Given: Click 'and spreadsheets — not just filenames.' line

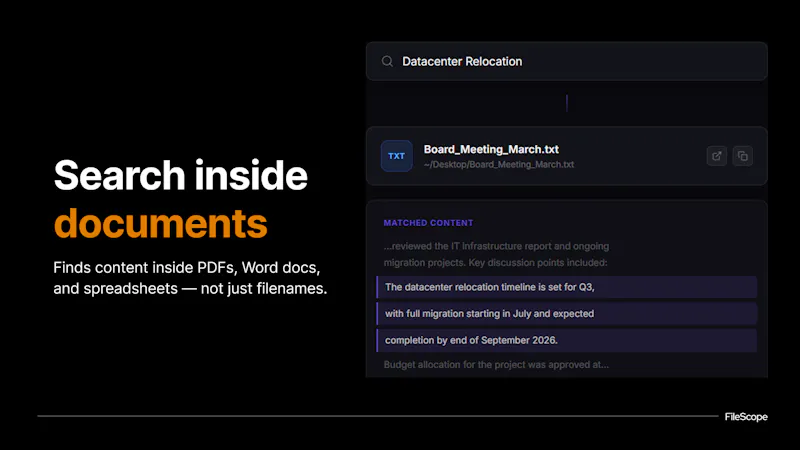Looking at the screenshot, I should pos(190,288).
